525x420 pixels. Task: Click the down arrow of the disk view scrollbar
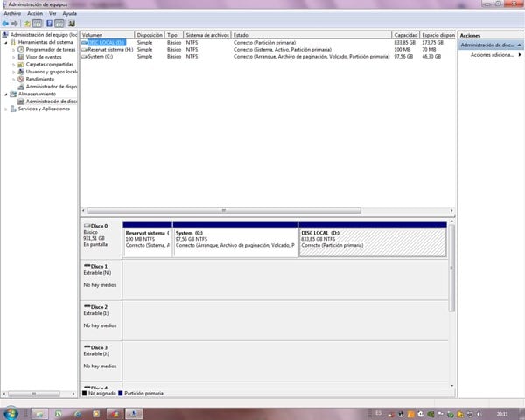451,386
